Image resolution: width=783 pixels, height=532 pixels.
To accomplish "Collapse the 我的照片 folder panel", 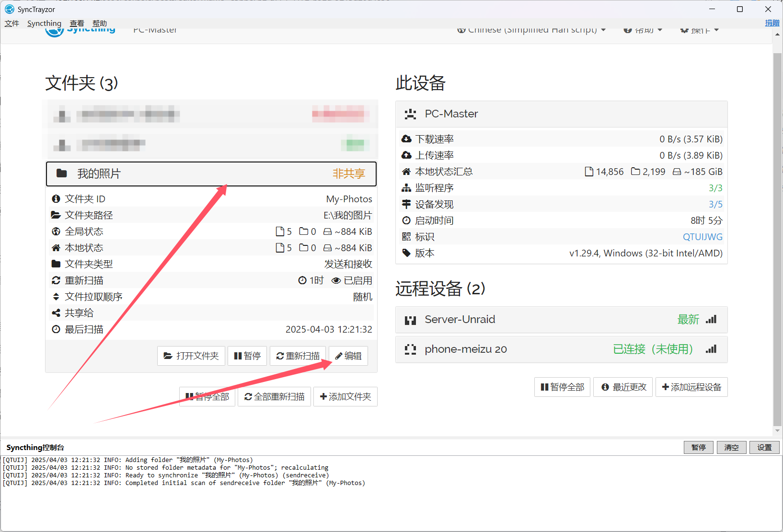I will pos(211,173).
